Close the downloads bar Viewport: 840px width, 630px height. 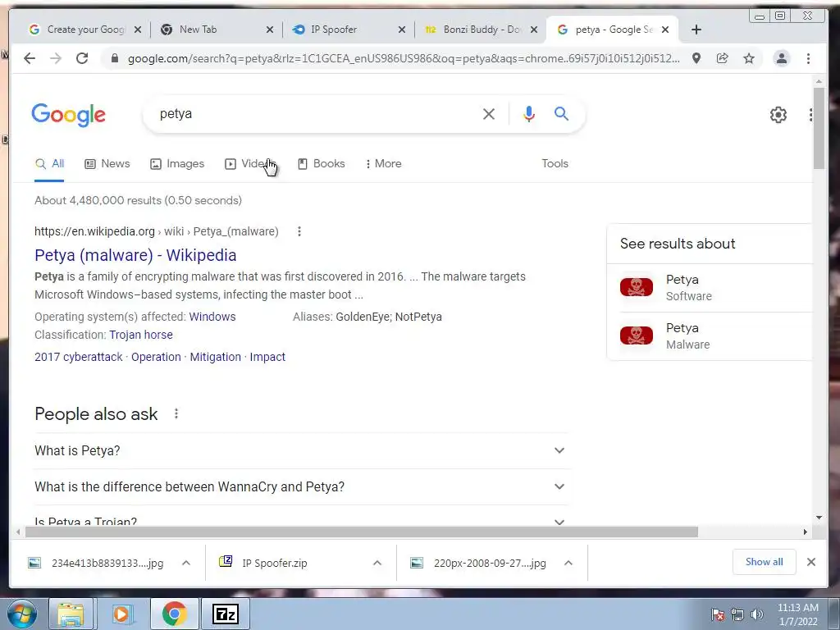811,562
